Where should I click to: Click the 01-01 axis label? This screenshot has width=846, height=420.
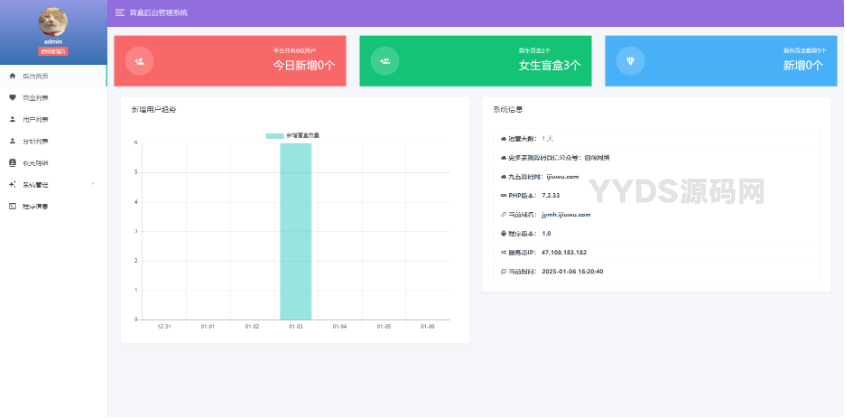208,327
